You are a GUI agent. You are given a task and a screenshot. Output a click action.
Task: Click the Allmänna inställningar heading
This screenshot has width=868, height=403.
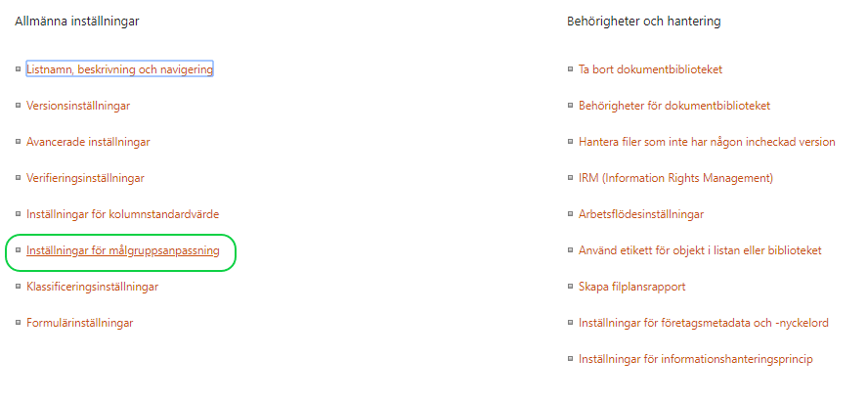pos(76,22)
